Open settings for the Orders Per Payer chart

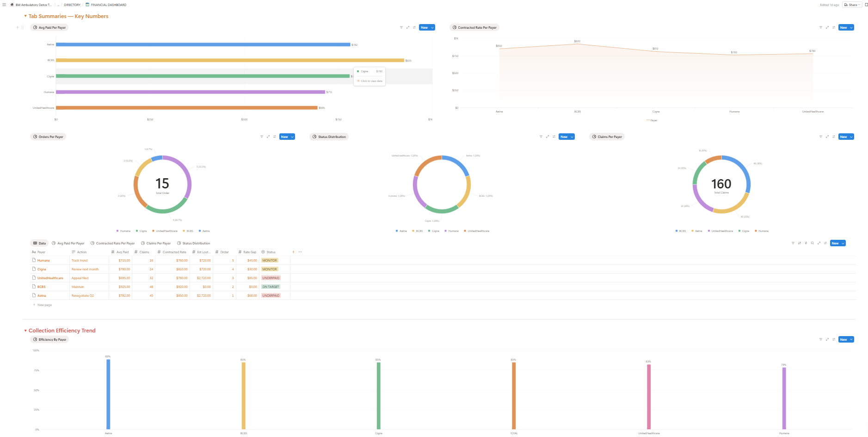tap(275, 137)
